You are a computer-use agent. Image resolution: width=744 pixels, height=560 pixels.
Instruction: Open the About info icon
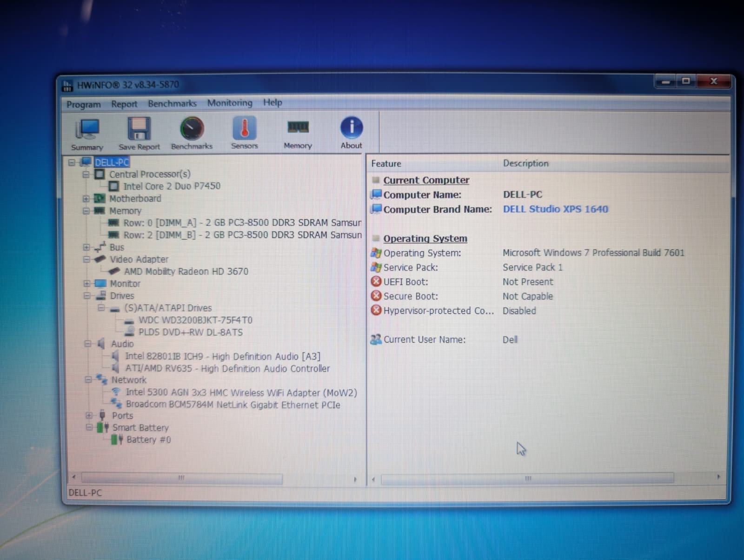352,133
